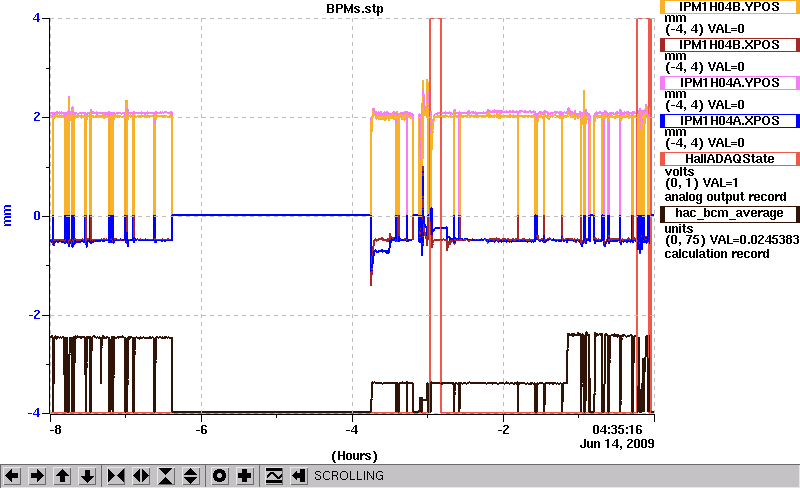Select the hac_bcm_average curve legend
The image size is (800, 488).
[x=729, y=213]
